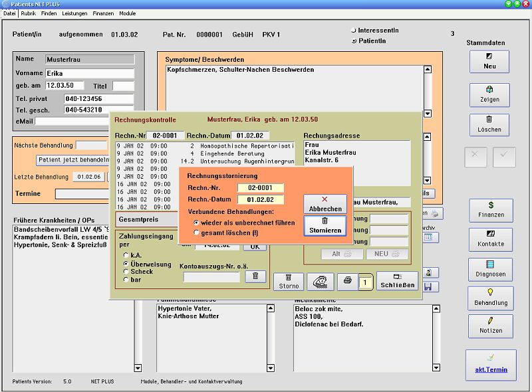The image size is (532, 392).
Task: Click the trash button beside Kontoauszugs-Nr field
Action: 255,276
